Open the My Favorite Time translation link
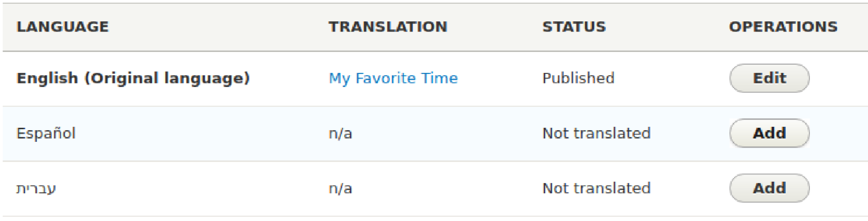This screenshot has width=868, height=221. point(393,78)
